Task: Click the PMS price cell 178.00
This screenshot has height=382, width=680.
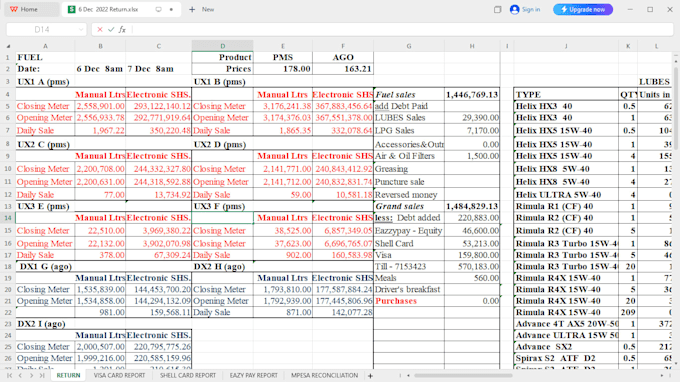Action: point(283,69)
